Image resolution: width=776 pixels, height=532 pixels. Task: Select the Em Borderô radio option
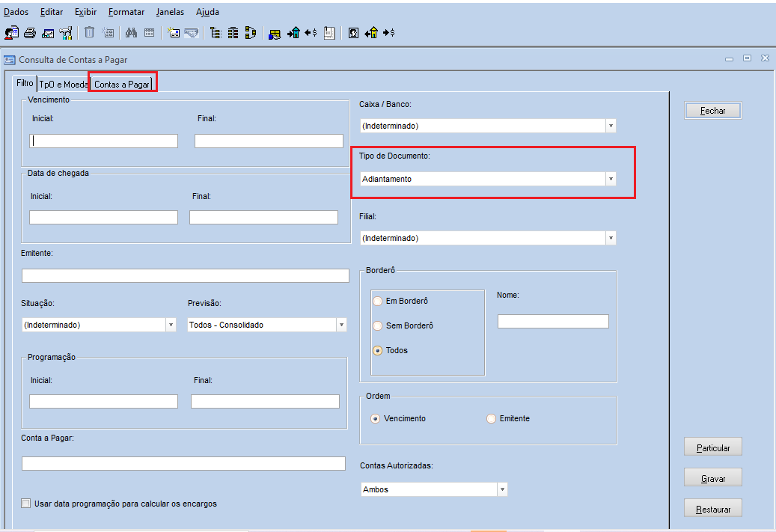pyautogui.click(x=378, y=301)
